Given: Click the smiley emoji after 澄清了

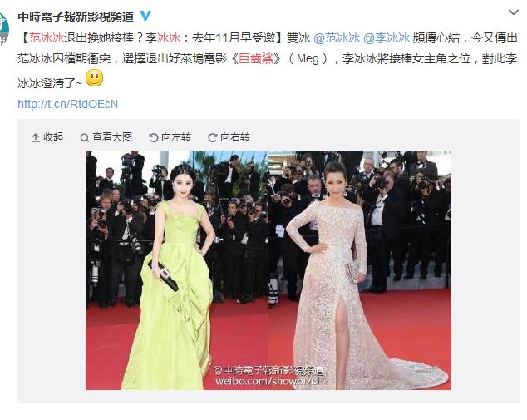Looking at the screenshot, I should pyautogui.click(x=95, y=78).
